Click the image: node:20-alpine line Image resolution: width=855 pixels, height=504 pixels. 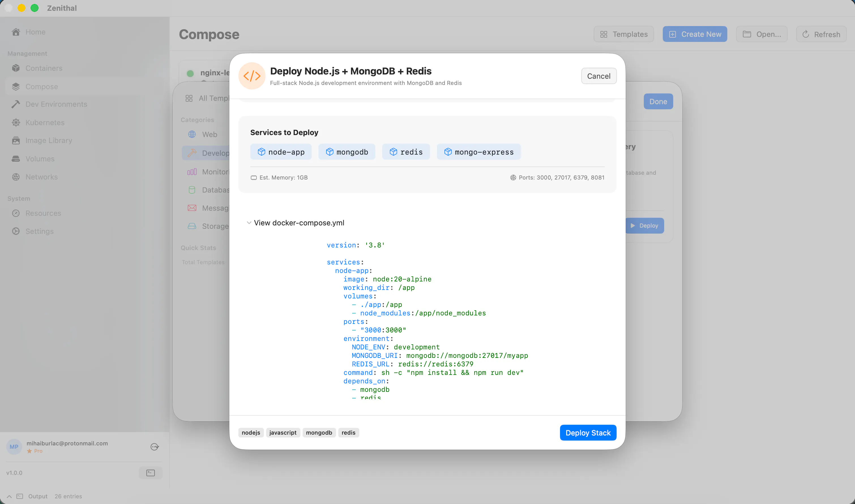click(x=387, y=279)
